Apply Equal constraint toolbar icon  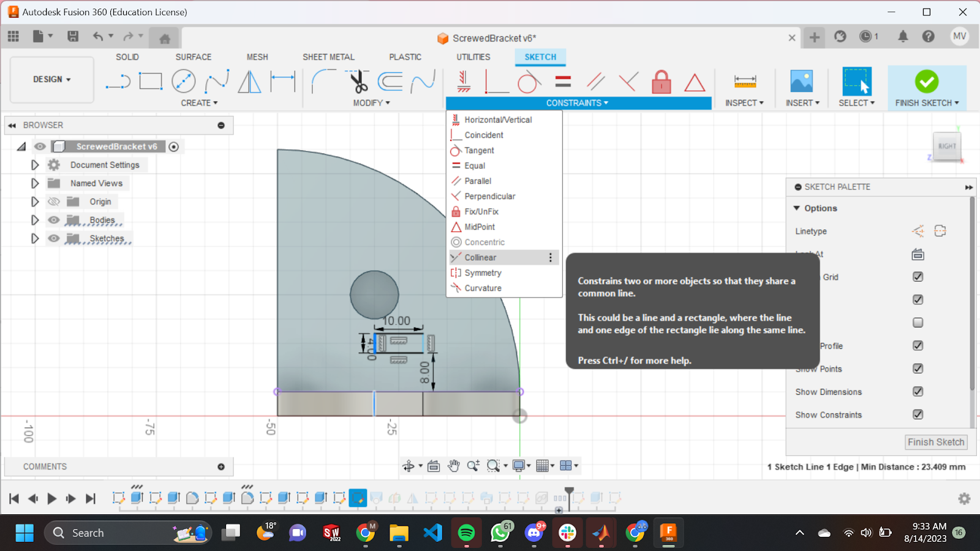coord(563,81)
